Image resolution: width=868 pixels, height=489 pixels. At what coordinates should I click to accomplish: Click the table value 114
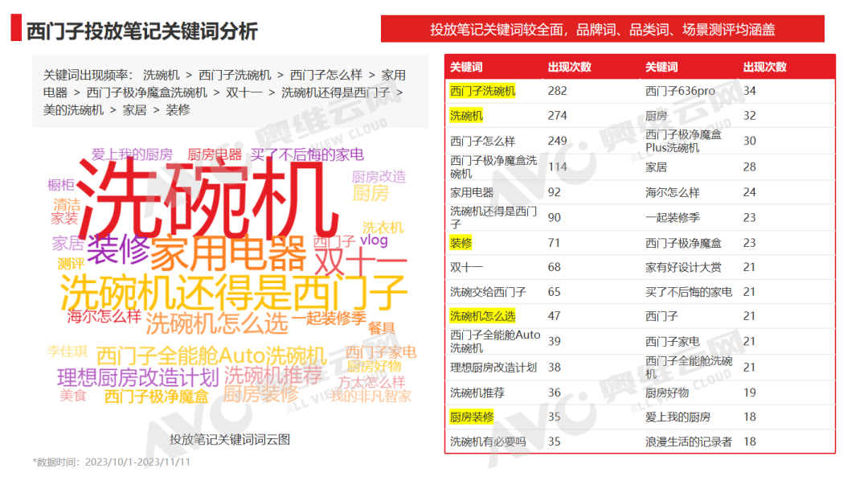[x=558, y=166]
